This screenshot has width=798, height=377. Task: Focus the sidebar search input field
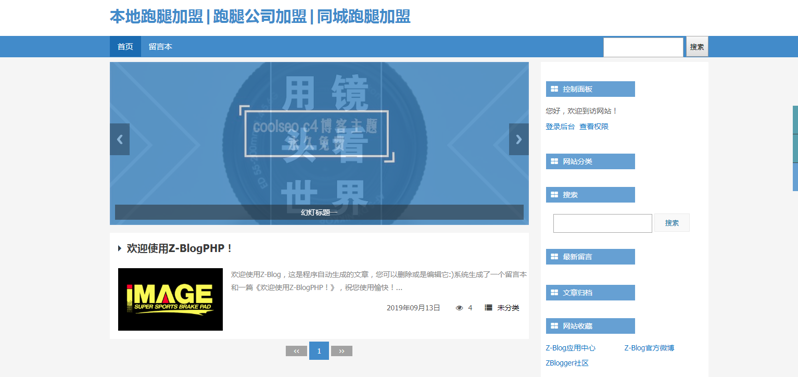603,223
